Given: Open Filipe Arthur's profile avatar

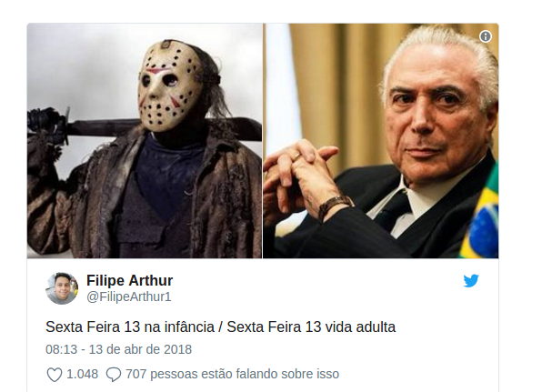Looking at the screenshot, I should (x=62, y=288).
